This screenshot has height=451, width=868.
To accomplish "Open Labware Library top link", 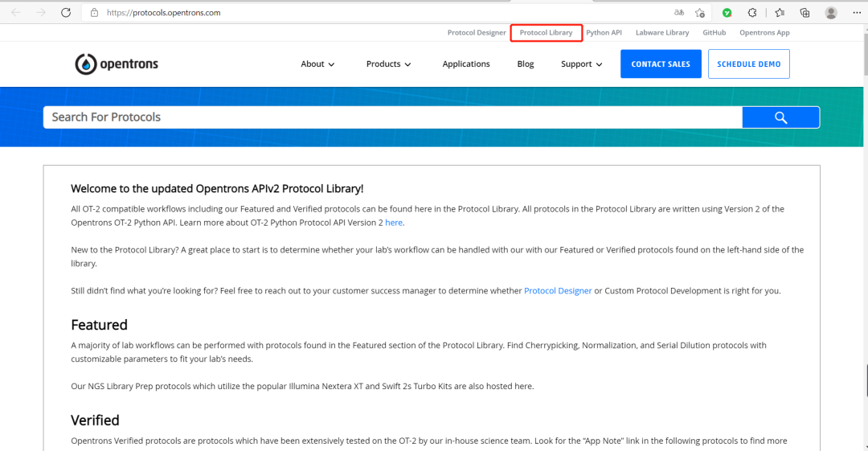I will 662,33.
